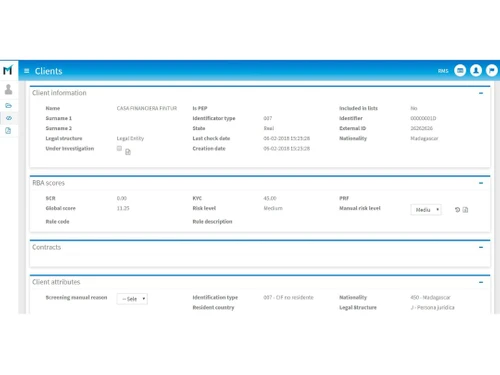Viewport: 500px width, 375px height.
Task: Click the flag icon in header
Action: click(x=492, y=70)
